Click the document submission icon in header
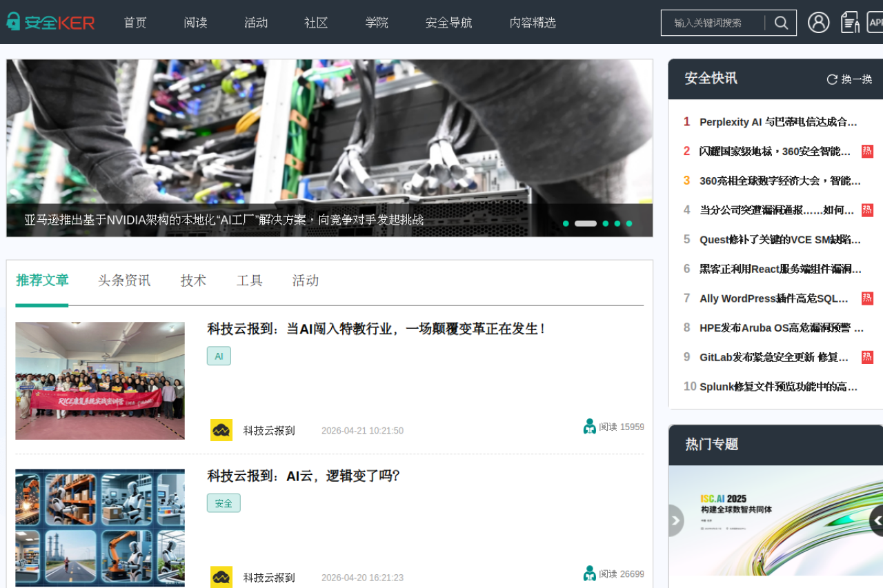 850,22
